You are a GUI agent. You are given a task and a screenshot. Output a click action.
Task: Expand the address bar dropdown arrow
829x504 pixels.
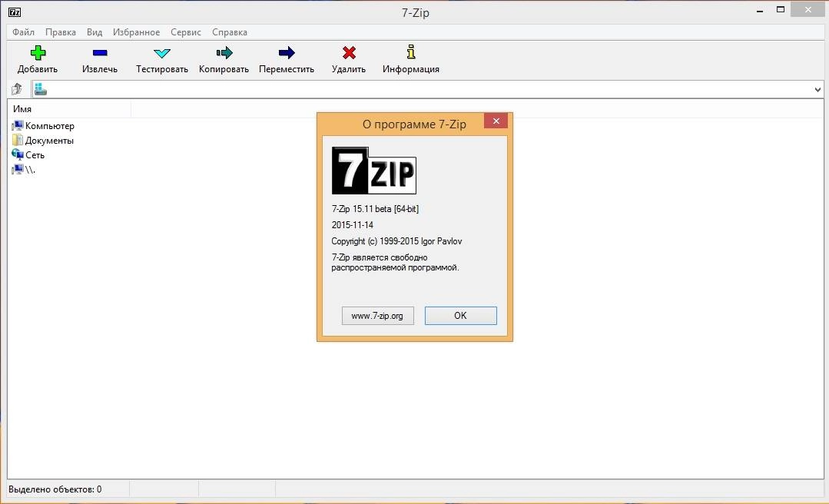point(817,89)
